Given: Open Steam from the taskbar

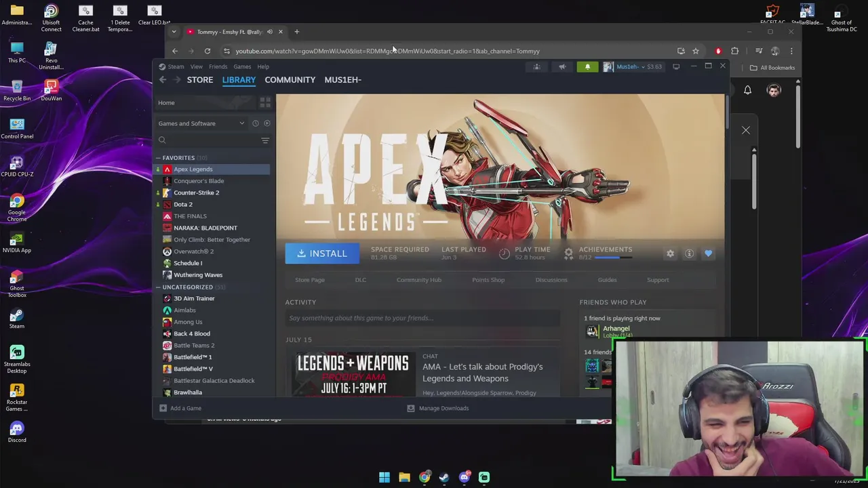Looking at the screenshot, I should tap(444, 477).
